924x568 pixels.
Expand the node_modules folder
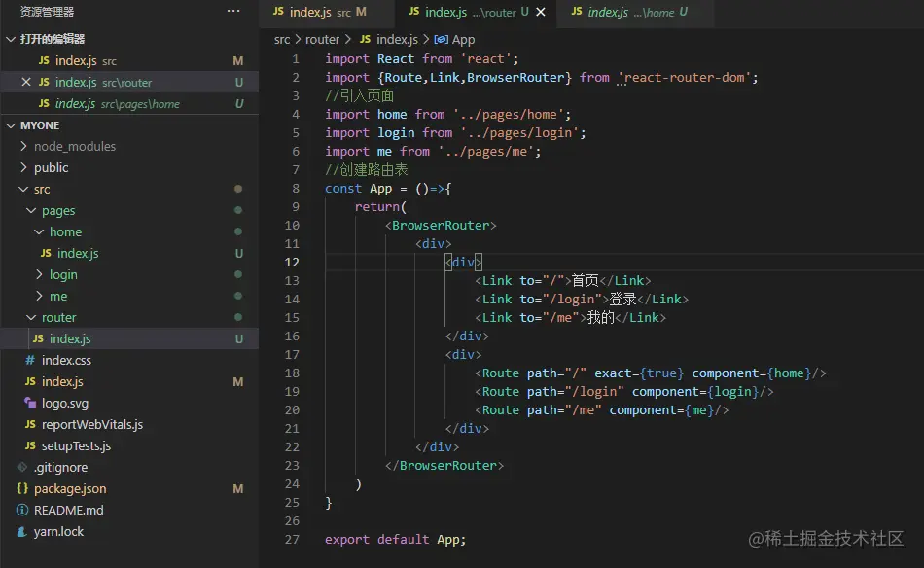click(23, 146)
